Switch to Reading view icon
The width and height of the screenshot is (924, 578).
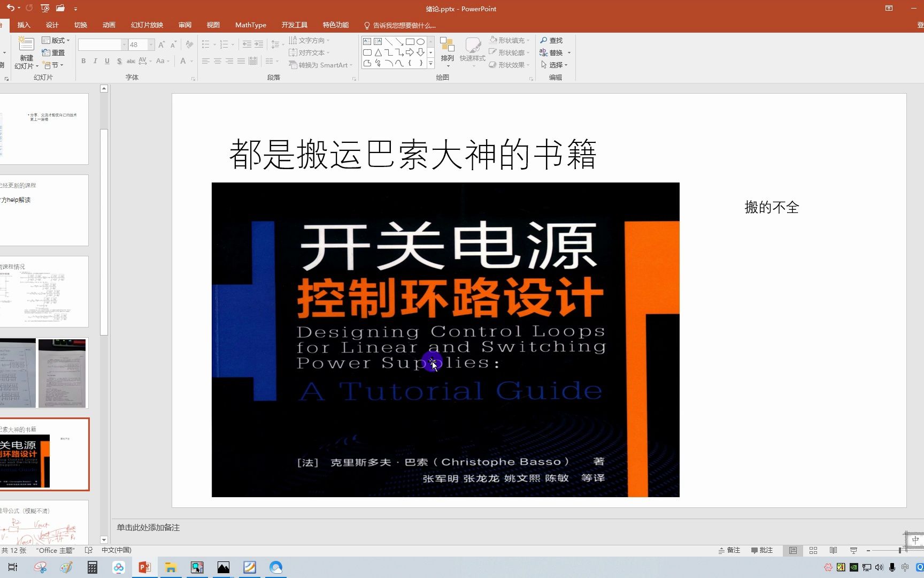click(834, 550)
